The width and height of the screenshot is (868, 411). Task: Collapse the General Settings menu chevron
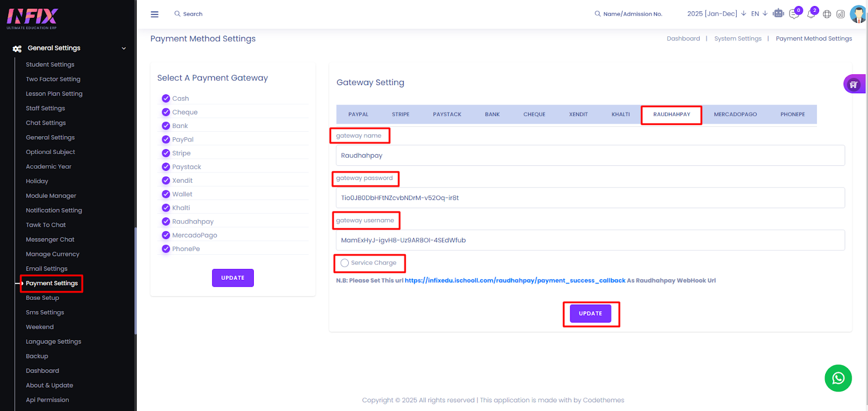124,48
